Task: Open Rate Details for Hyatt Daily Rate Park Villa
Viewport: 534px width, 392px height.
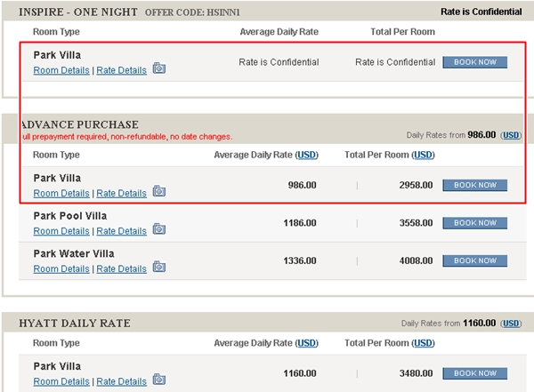Action: (x=122, y=381)
